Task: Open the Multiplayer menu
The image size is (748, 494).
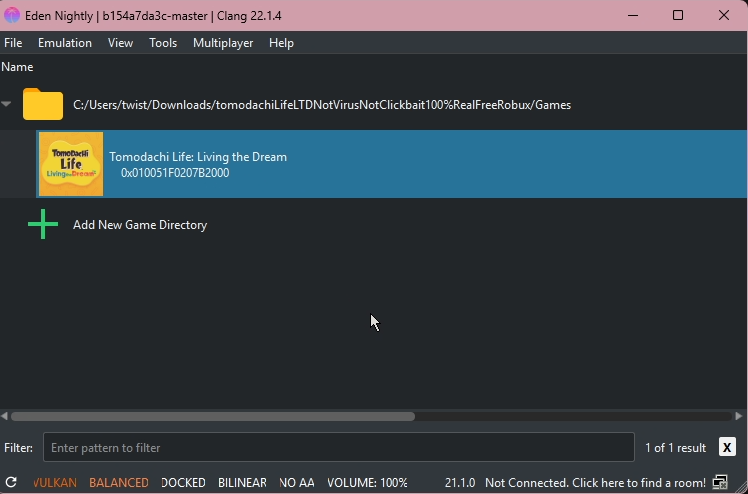Action: pyautogui.click(x=223, y=43)
